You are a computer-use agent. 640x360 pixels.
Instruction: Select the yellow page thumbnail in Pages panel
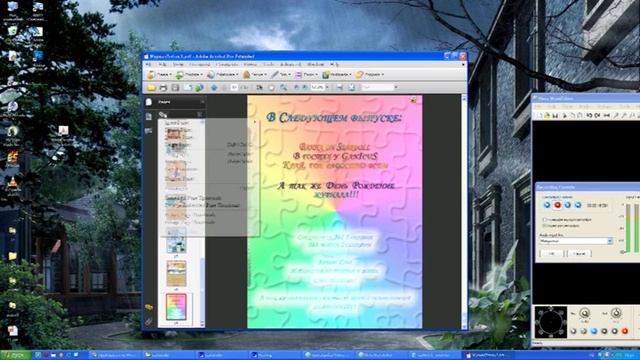click(176, 273)
